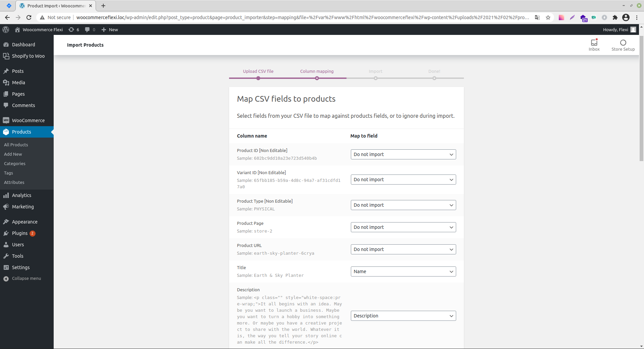Click the Analytics bar chart icon
Image resolution: width=644 pixels, height=349 pixels.
(6, 195)
